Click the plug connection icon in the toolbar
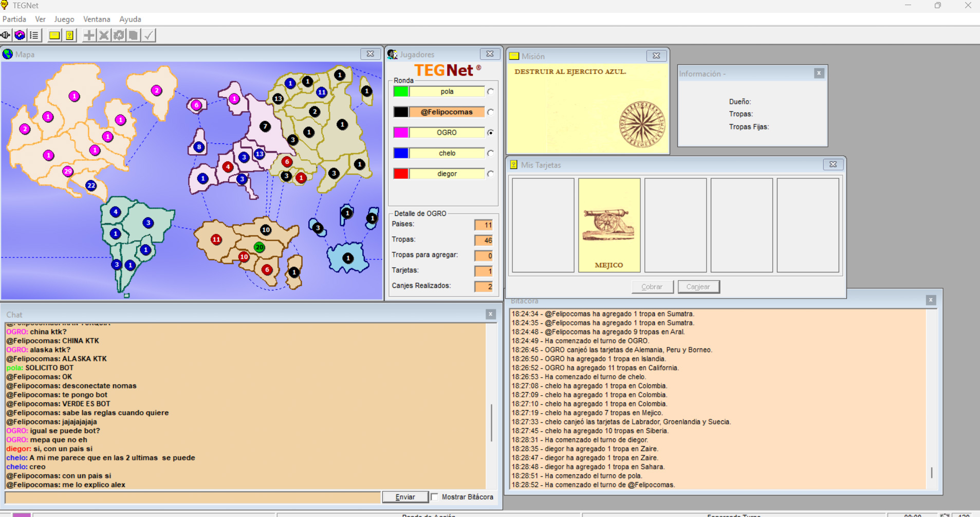The image size is (980, 517). 6,35
